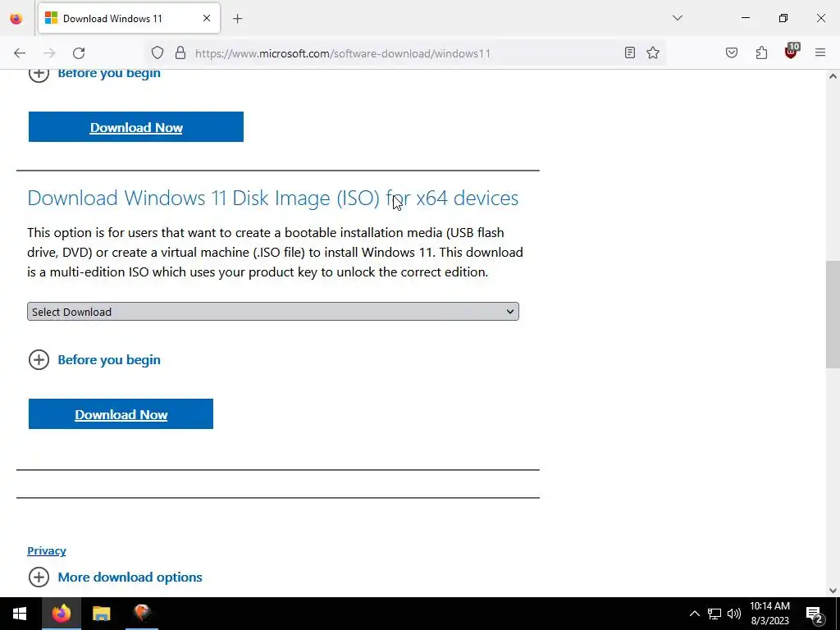
Task: Click the Download Windows 11 Disk Image heading
Action: (x=272, y=199)
